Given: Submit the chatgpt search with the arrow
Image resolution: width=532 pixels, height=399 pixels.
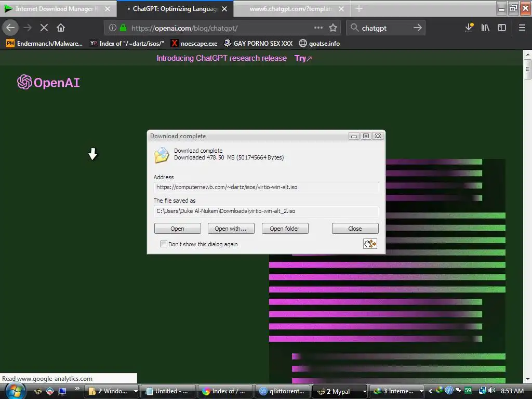Looking at the screenshot, I should [418, 28].
